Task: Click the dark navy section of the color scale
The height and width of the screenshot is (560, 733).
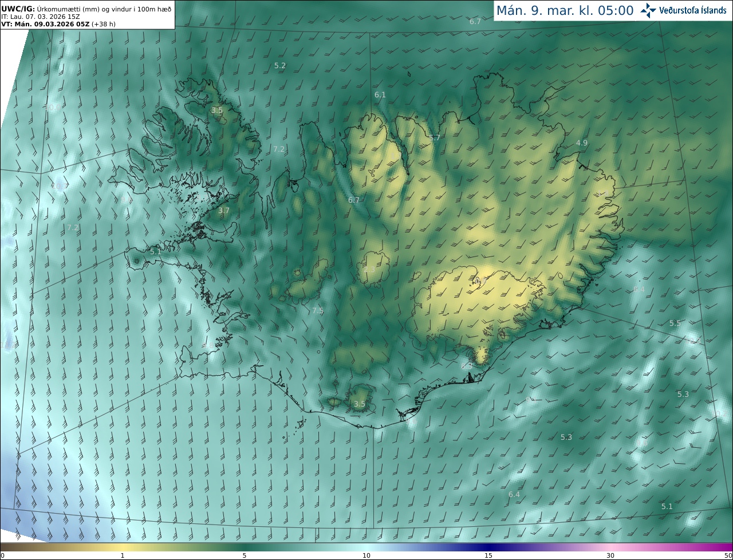Action: pyautogui.click(x=488, y=547)
